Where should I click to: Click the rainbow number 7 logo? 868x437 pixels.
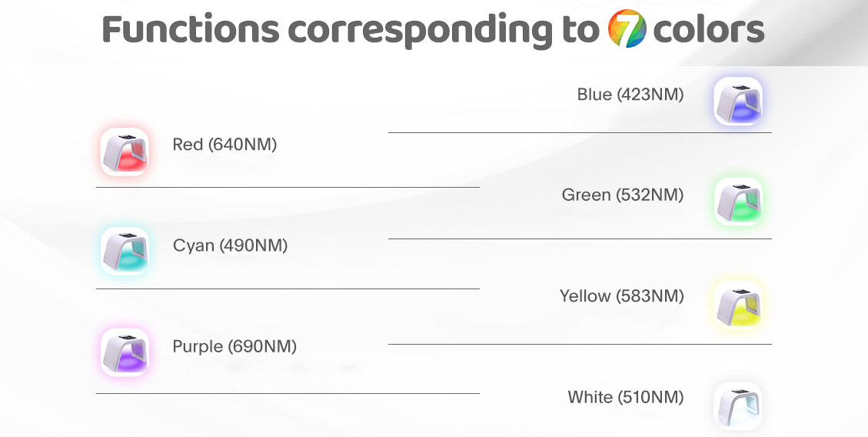(x=627, y=28)
